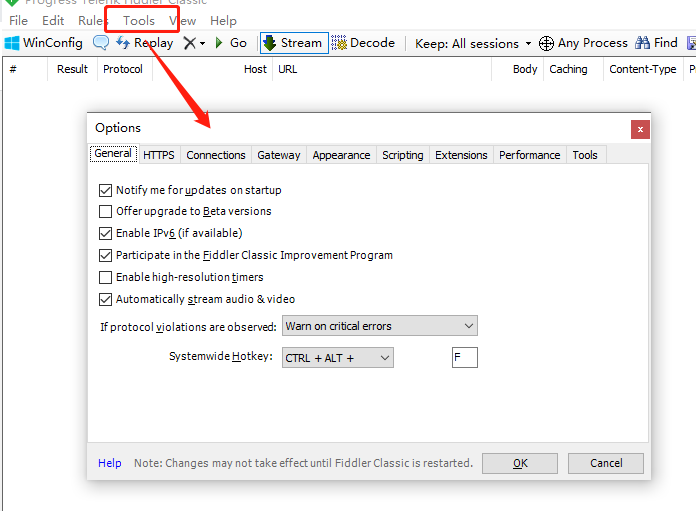Click the Result column header

pyautogui.click(x=72, y=69)
